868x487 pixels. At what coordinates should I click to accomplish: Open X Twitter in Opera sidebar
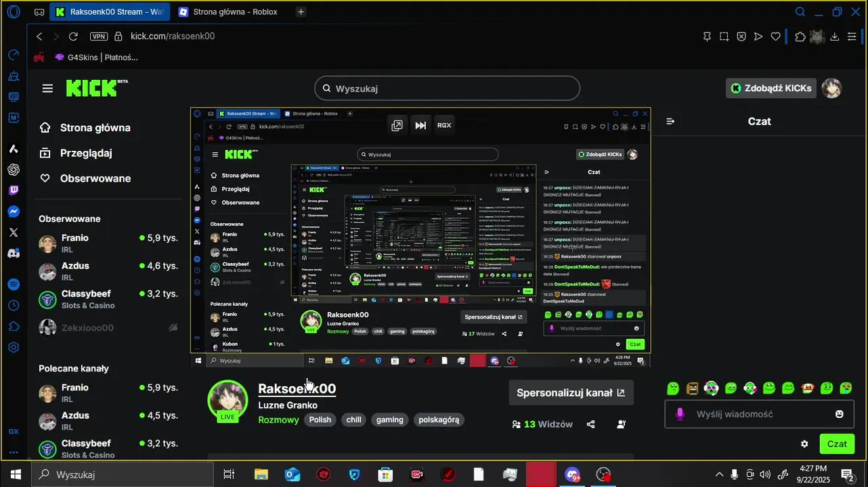(14, 232)
